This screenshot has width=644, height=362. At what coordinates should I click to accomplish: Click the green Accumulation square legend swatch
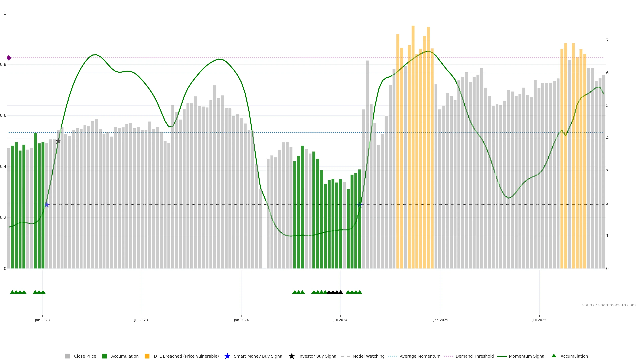click(104, 356)
